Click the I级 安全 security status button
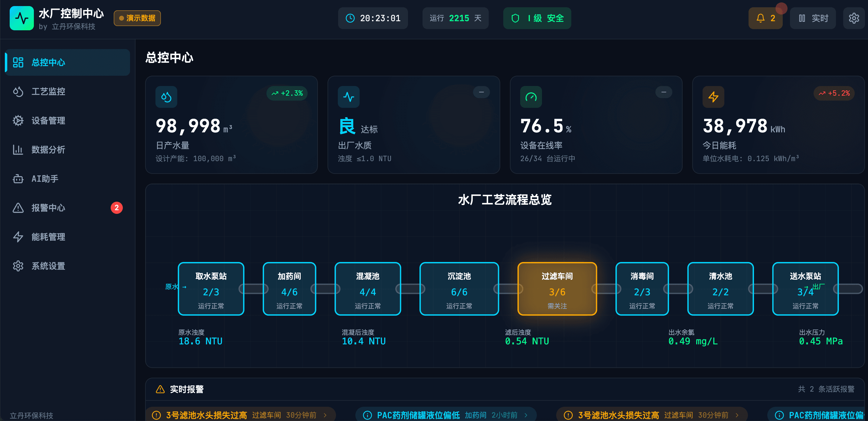Viewport: 868px width, 421px height. 537,18
